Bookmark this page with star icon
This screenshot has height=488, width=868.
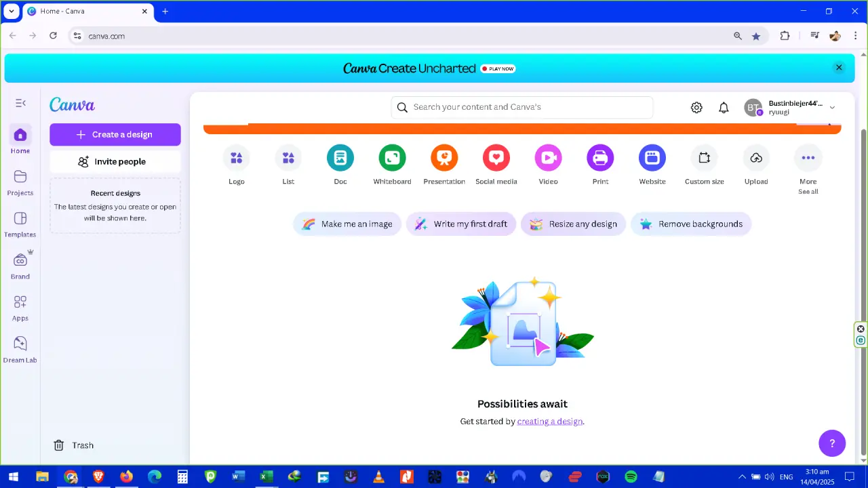click(x=756, y=36)
